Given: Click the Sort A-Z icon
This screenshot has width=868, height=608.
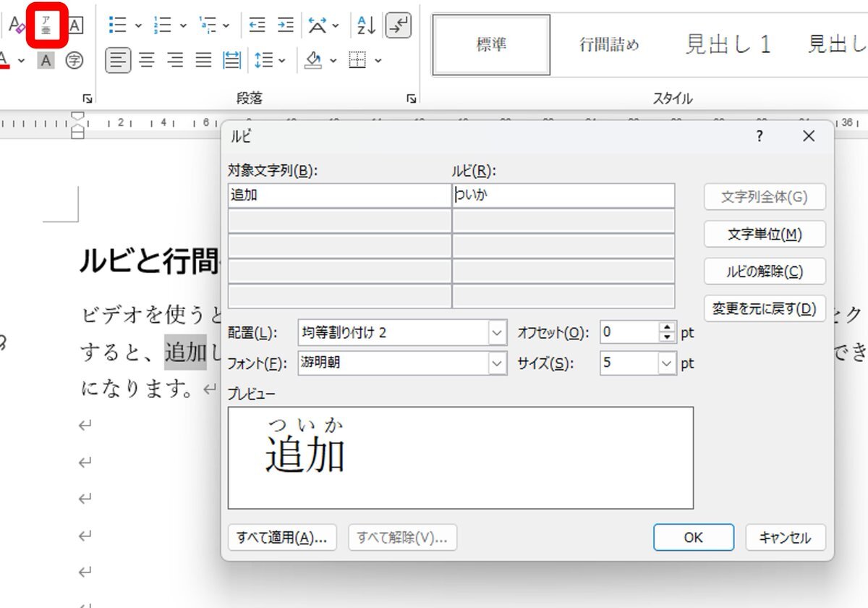Looking at the screenshot, I should pos(367,26).
